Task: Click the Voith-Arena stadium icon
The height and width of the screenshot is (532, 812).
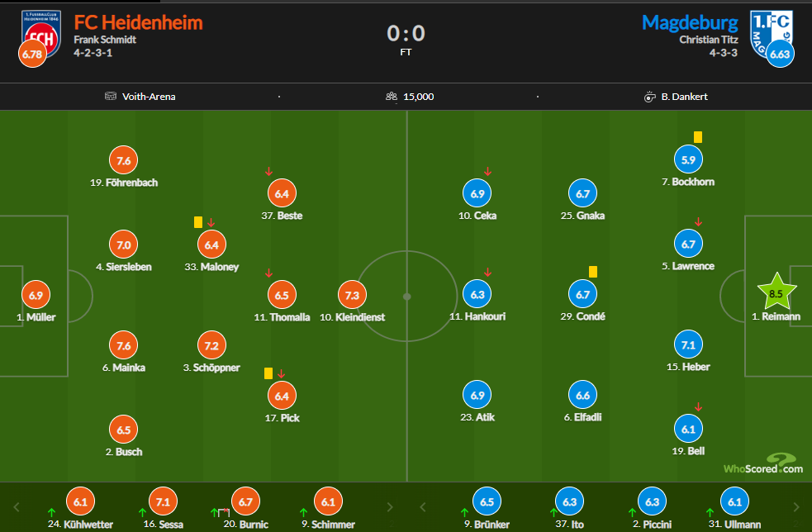Action: tap(111, 97)
